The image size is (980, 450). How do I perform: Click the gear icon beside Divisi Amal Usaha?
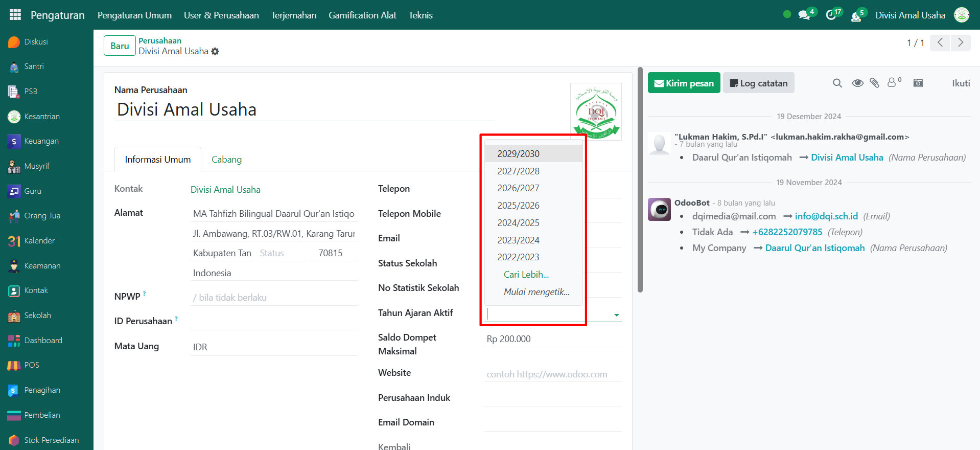click(215, 52)
